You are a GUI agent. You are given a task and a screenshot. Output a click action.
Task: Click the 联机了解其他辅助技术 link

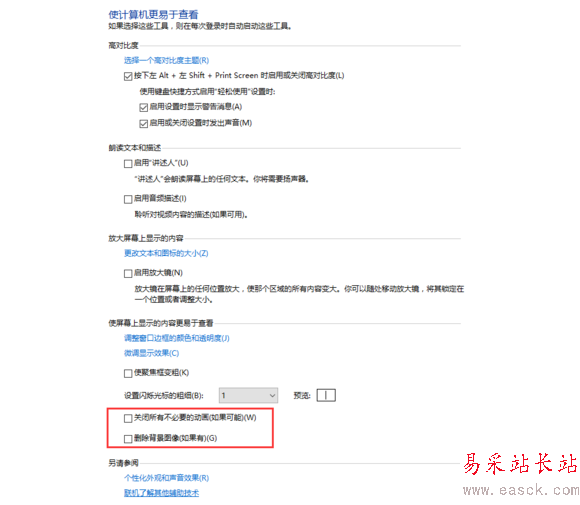click(161, 493)
